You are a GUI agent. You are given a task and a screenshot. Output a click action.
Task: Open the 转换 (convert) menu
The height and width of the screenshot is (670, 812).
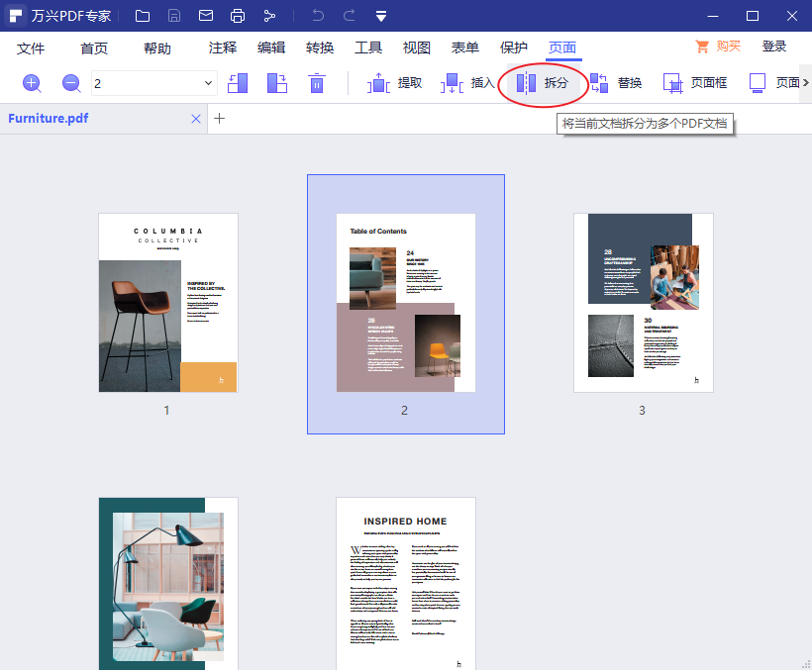[320, 48]
